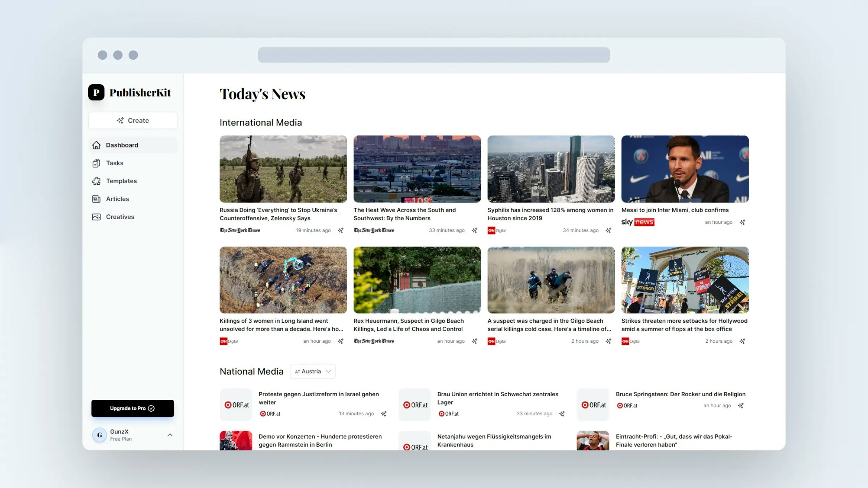Click sparkle icon on Bruce Springsteen article
The image size is (868, 488).
[741, 406]
